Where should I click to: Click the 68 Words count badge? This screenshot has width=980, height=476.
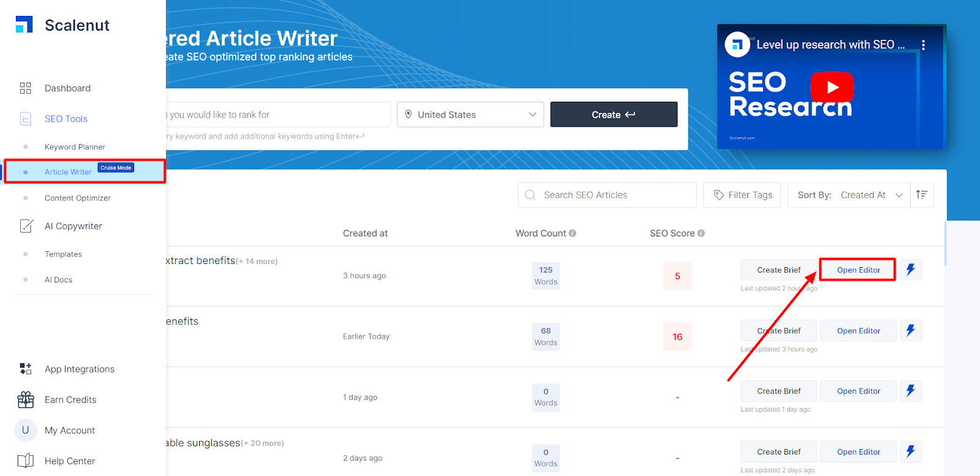(x=546, y=337)
